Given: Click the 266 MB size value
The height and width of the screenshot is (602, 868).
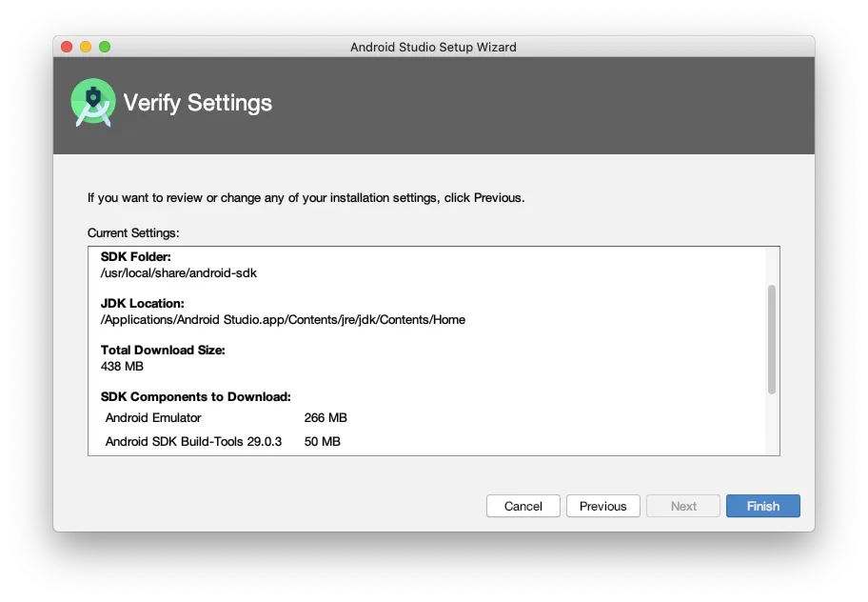Looking at the screenshot, I should pos(325,417).
